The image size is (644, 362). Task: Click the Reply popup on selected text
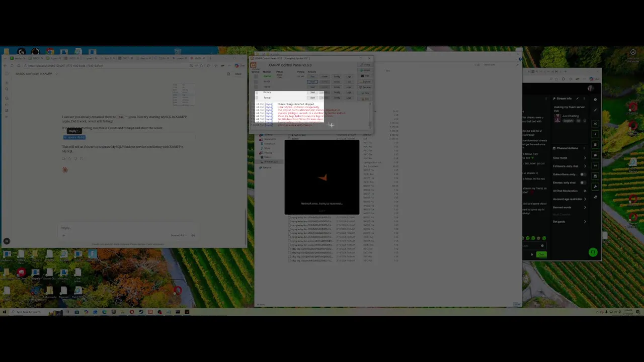point(74,131)
